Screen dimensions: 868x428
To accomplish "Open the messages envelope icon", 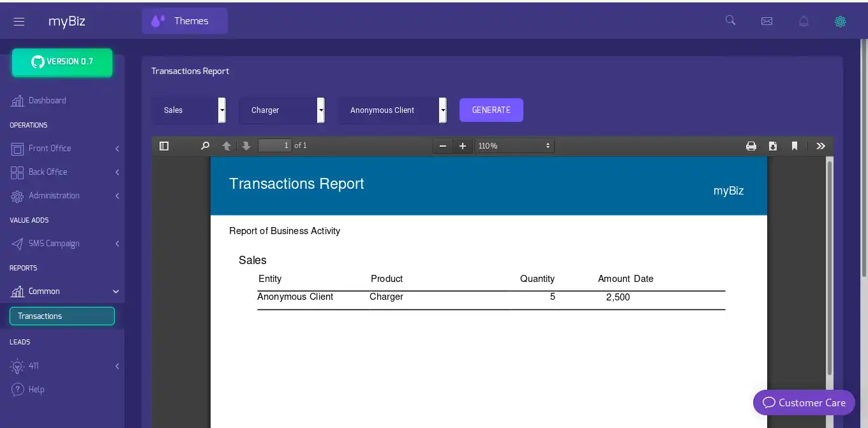I will coord(767,21).
